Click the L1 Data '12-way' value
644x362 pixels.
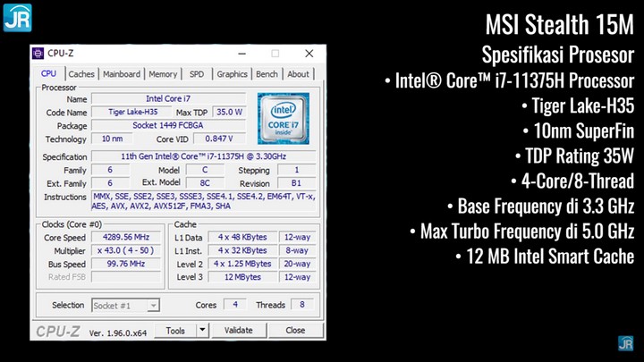(x=297, y=237)
